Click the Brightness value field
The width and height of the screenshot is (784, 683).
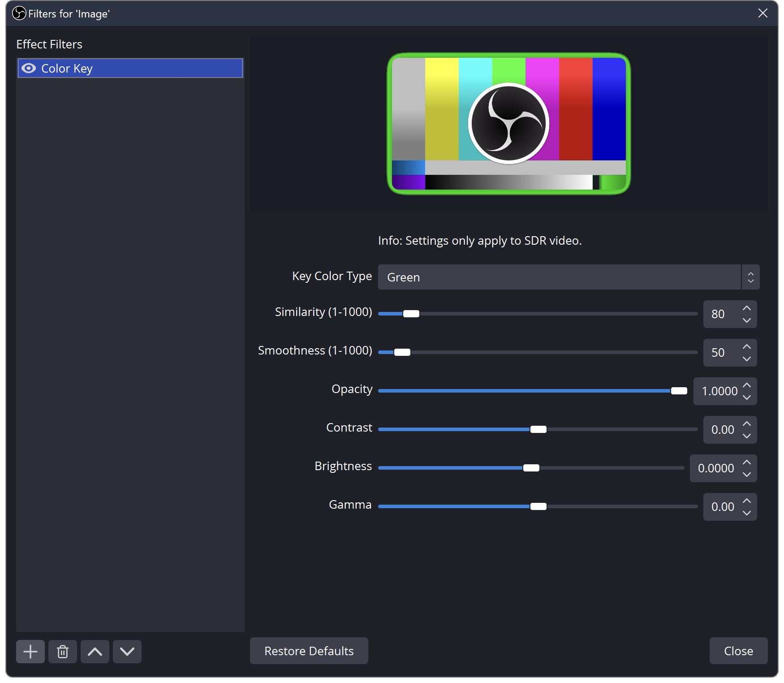click(x=715, y=468)
